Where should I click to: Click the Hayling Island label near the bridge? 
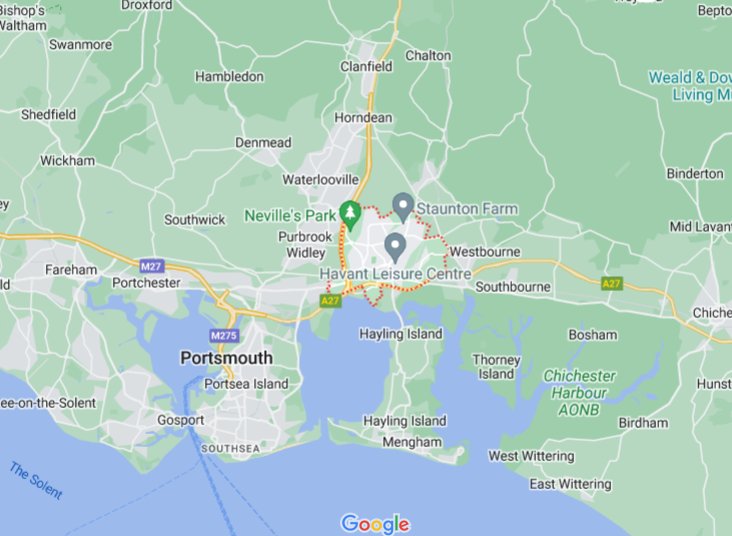click(x=401, y=334)
